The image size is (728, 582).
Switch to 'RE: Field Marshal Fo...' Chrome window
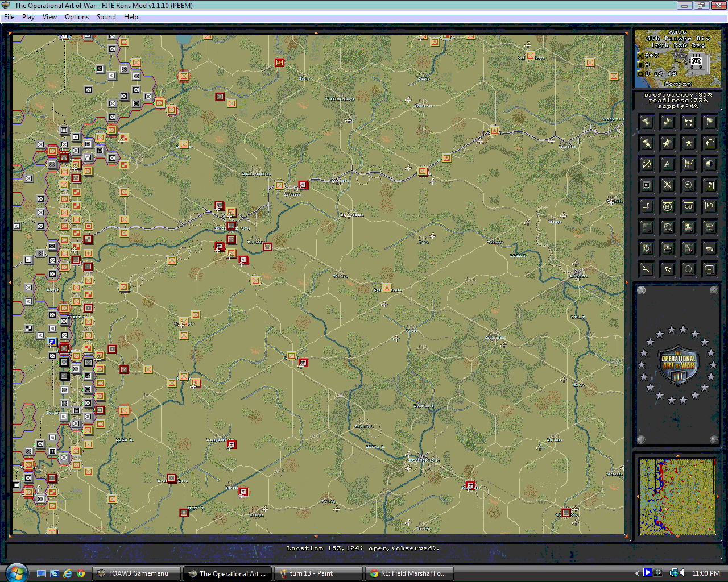pos(409,573)
